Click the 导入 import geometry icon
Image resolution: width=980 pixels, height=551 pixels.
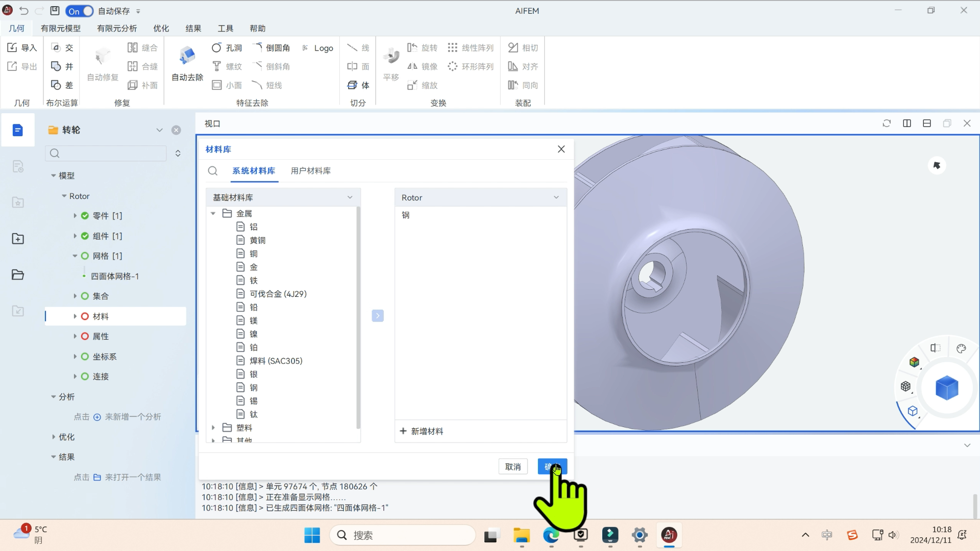(x=12, y=47)
